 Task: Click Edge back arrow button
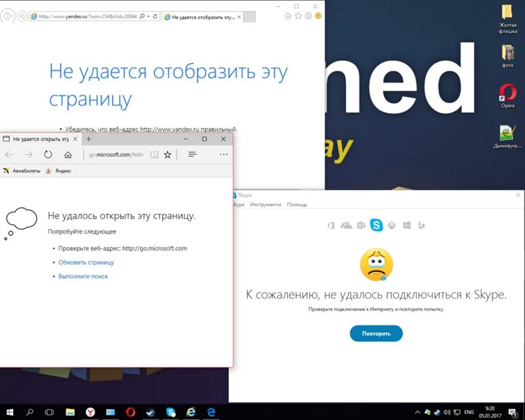[x=9, y=154]
